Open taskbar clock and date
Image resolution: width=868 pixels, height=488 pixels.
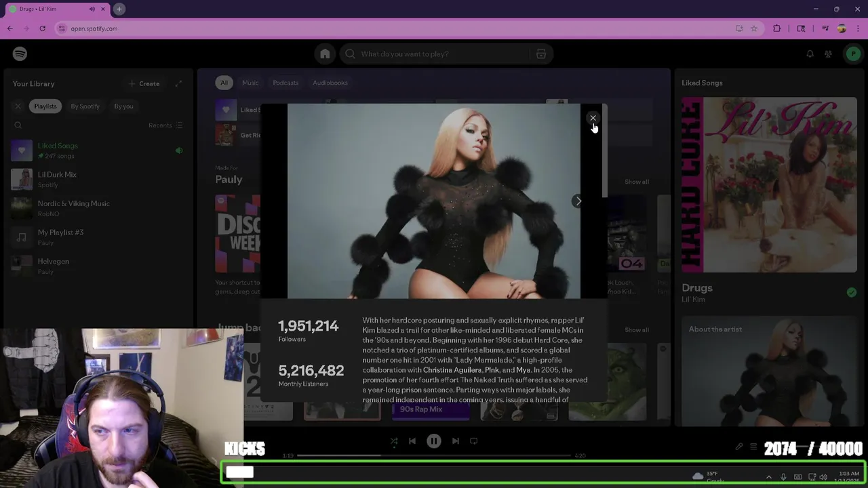(x=849, y=476)
